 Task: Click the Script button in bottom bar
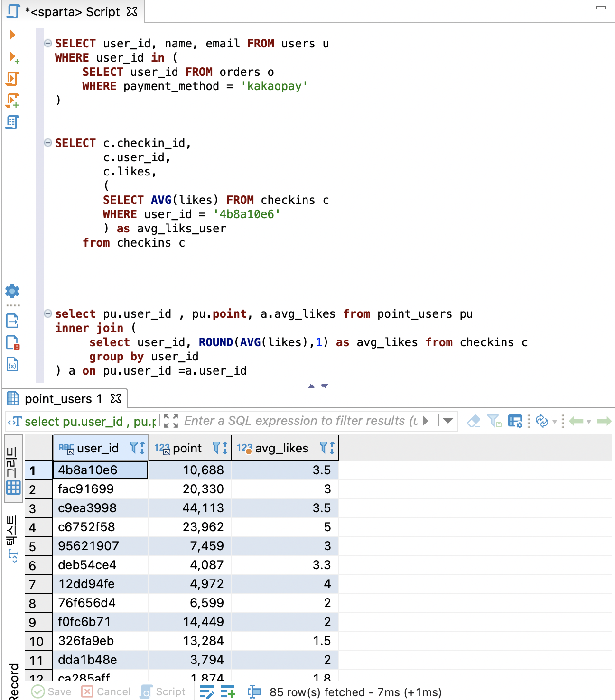163,691
